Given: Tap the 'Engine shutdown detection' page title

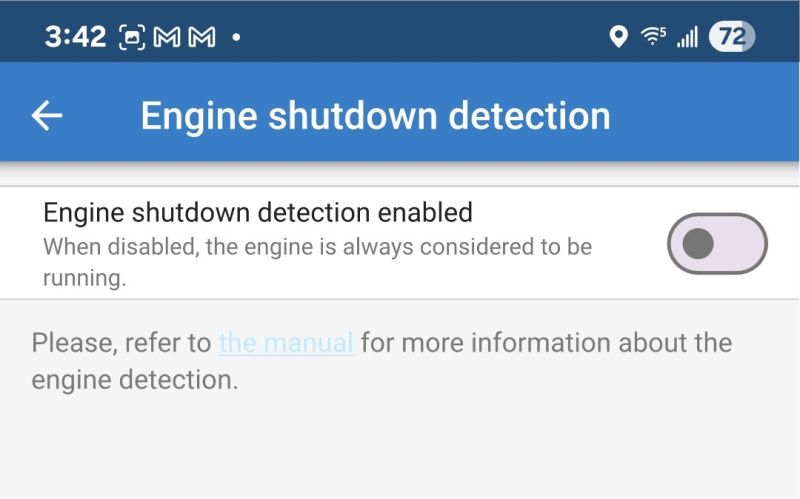Looking at the screenshot, I should click(x=376, y=116).
